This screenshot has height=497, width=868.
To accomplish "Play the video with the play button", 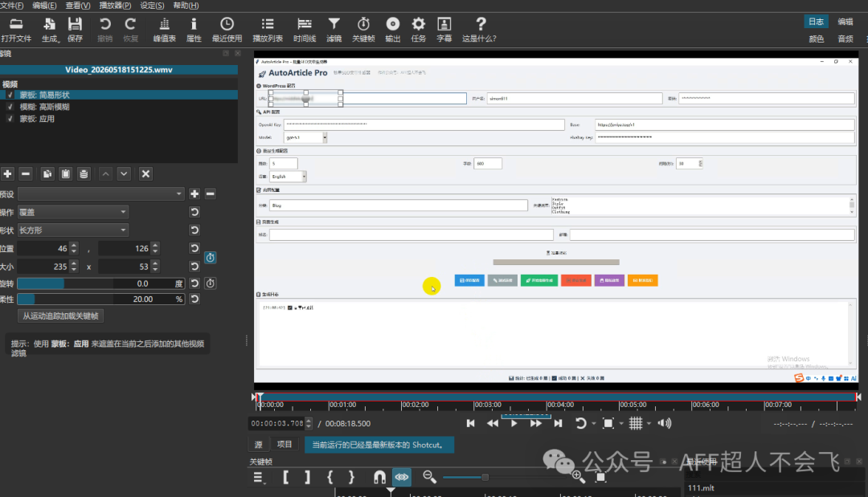I will point(514,423).
